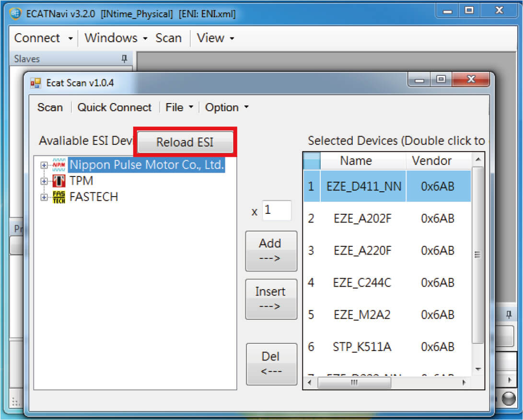
Task: Maximize the Ecat Scan window
Action: tap(441, 80)
